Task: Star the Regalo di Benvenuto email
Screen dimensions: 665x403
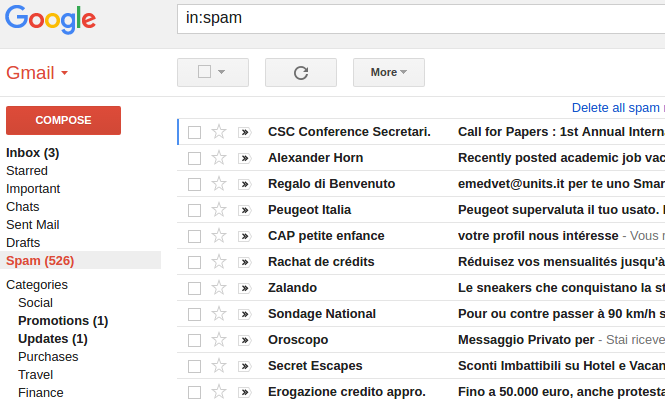Action: click(219, 184)
